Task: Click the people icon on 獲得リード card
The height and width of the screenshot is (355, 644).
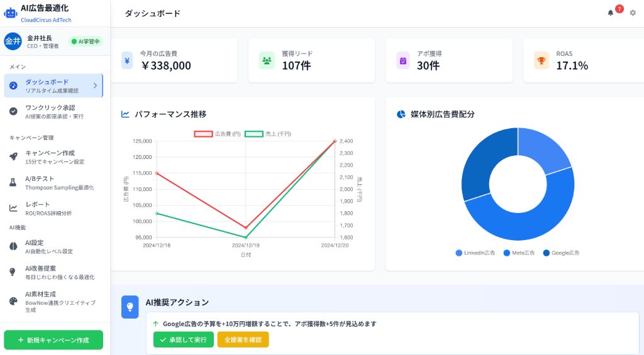Action: tap(267, 61)
